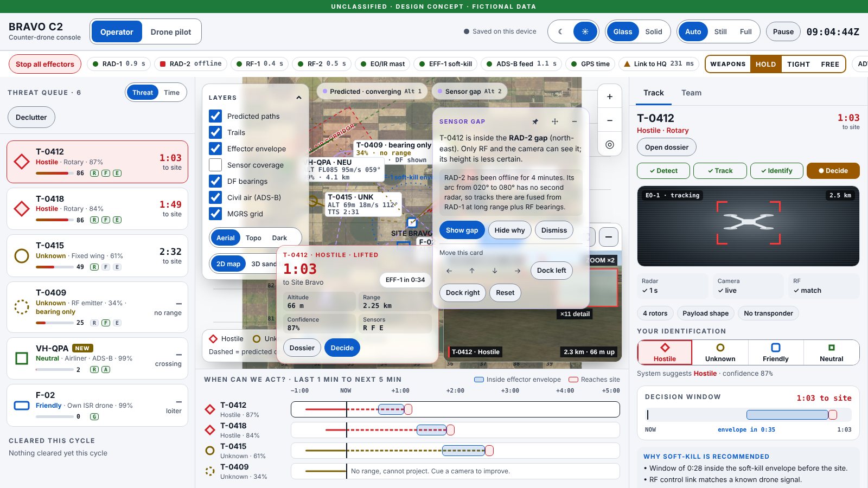The width and height of the screenshot is (868, 488).
Task: Expand VH-QPA card dash toggle
Action: (x=179, y=355)
